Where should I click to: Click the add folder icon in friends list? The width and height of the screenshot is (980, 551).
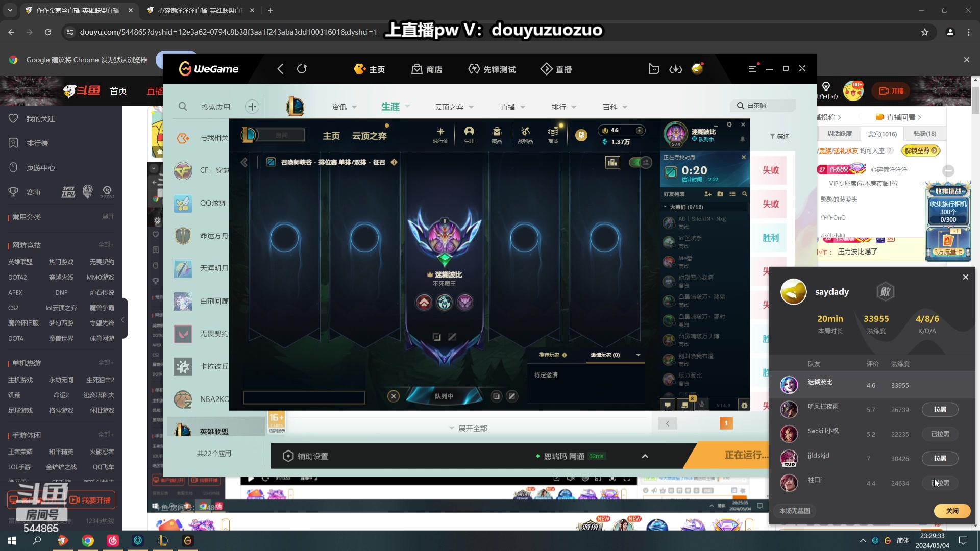pyautogui.click(x=720, y=194)
